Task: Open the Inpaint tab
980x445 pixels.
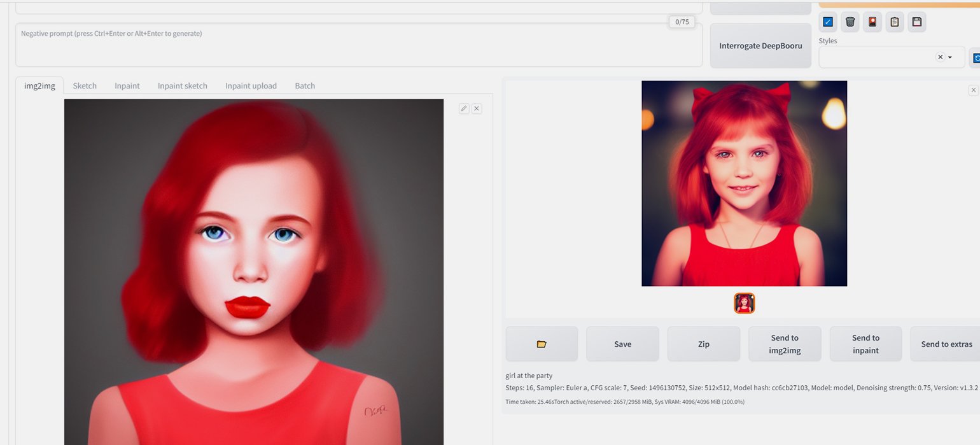Action: click(x=127, y=86)
